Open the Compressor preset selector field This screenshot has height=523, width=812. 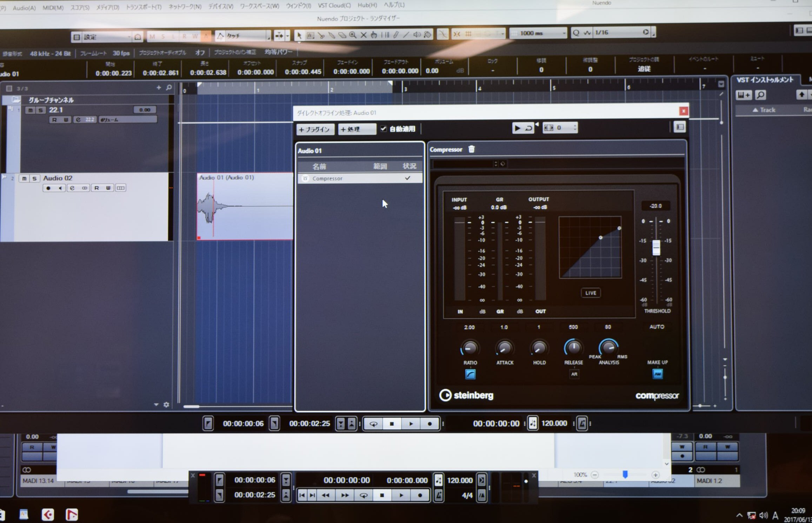pyautogui.click(x=463, y=164)
